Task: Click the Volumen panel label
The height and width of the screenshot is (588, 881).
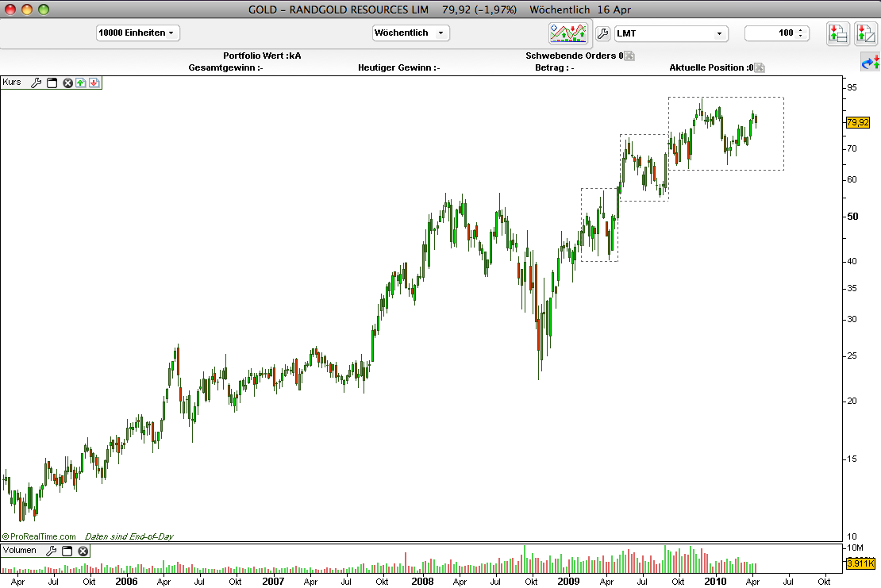Action: [20, 551]
